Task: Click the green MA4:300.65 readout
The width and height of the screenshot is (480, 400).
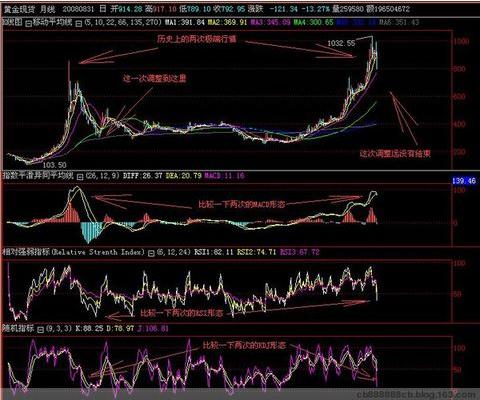Action: (x=313, y=23)
